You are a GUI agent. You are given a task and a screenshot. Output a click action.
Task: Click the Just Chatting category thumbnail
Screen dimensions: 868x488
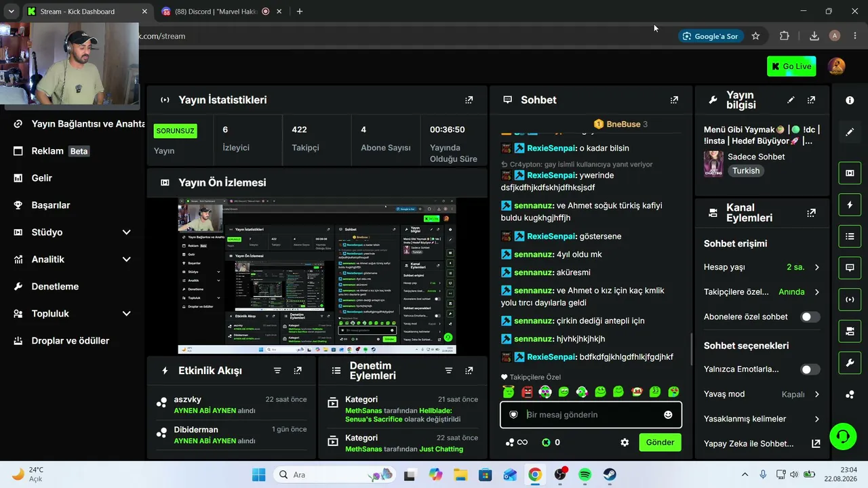[x=713, y=164]
